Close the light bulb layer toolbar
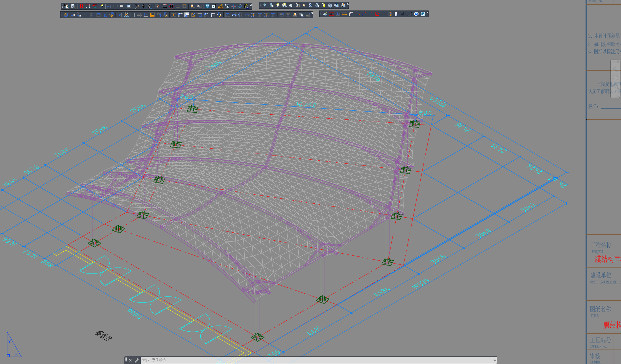This screenshot has width=621, height=364. (347, 4)
